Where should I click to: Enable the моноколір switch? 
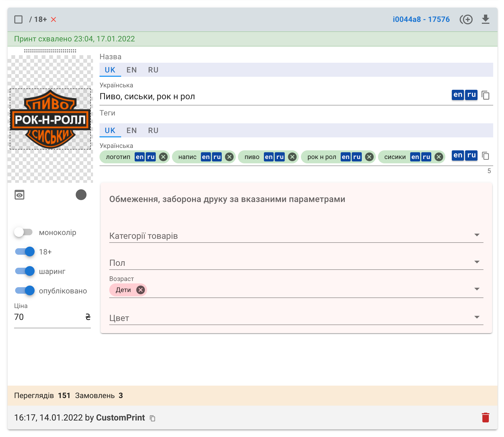[x=24, y=232]
